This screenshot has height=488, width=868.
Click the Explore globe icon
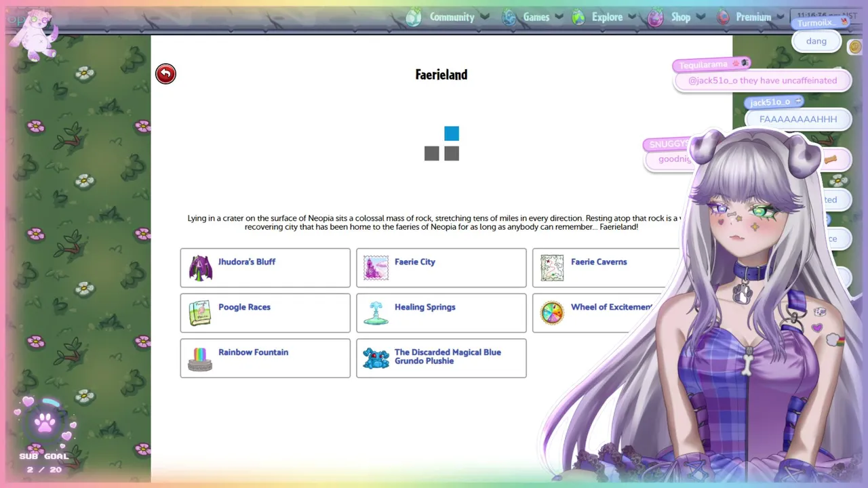click(x=578, y=17)
